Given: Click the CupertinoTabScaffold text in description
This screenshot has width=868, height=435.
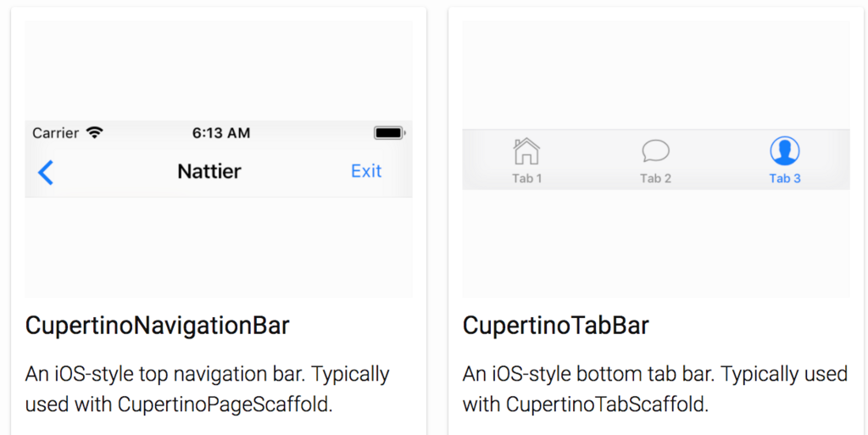Looking at the screenshot, I should coord(607,404).
